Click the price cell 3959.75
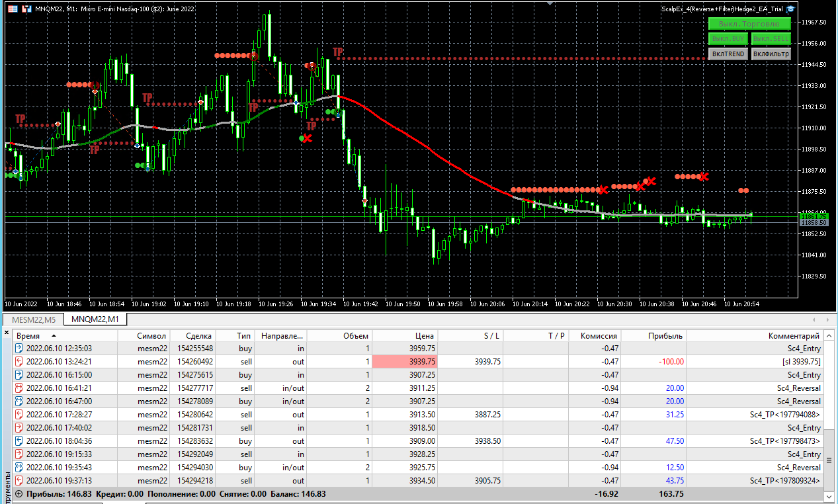The image size is (838, 504). 422,349
